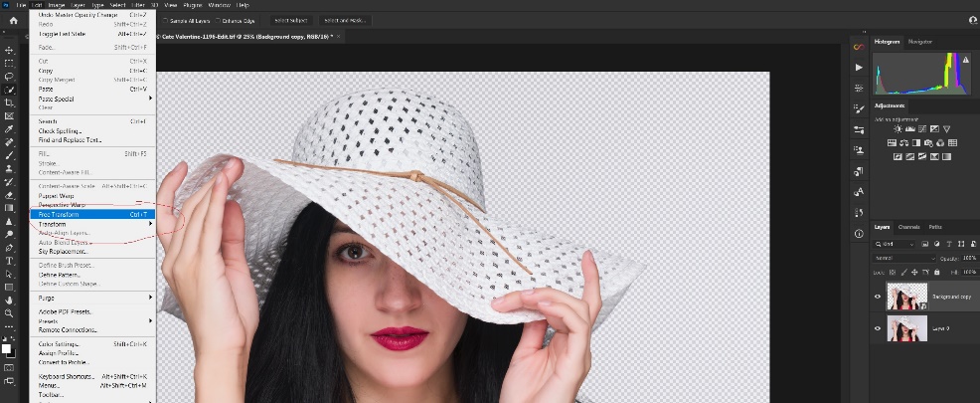Click the Select and Mask button
The width and height of the screenshot is (980, 403).
click(343, 20)
